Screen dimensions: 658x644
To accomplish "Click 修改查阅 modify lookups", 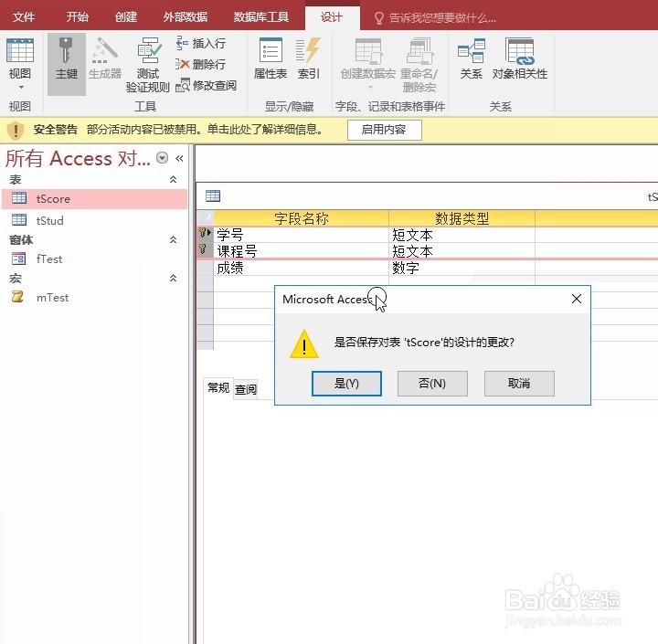I will point(206,85).
